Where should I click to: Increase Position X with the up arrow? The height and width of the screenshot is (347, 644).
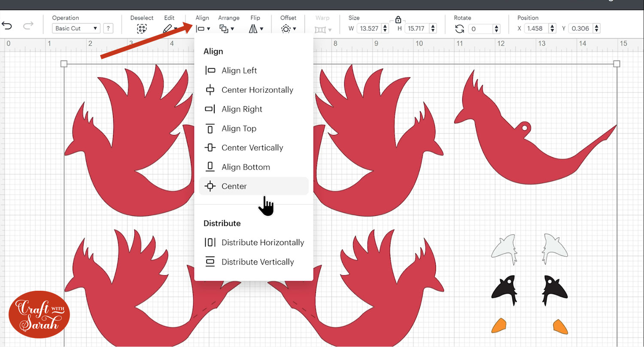coord(553,26)
